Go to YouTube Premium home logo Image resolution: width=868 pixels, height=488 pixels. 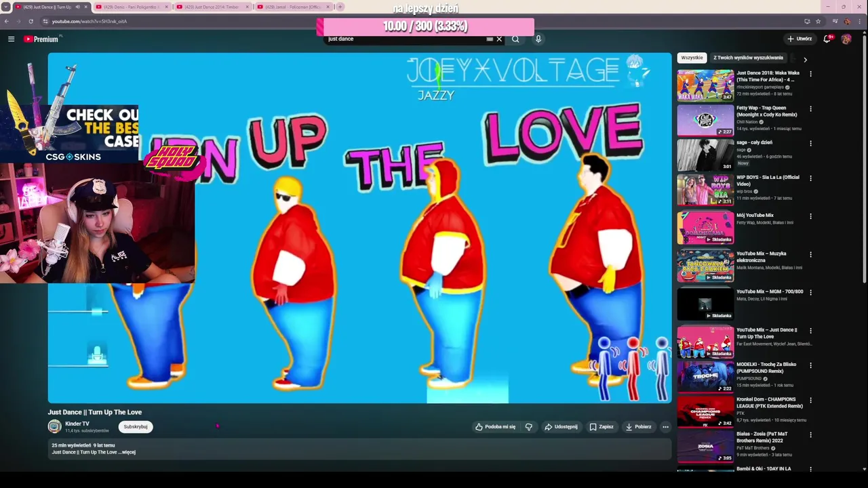click(x=41, y=39)
